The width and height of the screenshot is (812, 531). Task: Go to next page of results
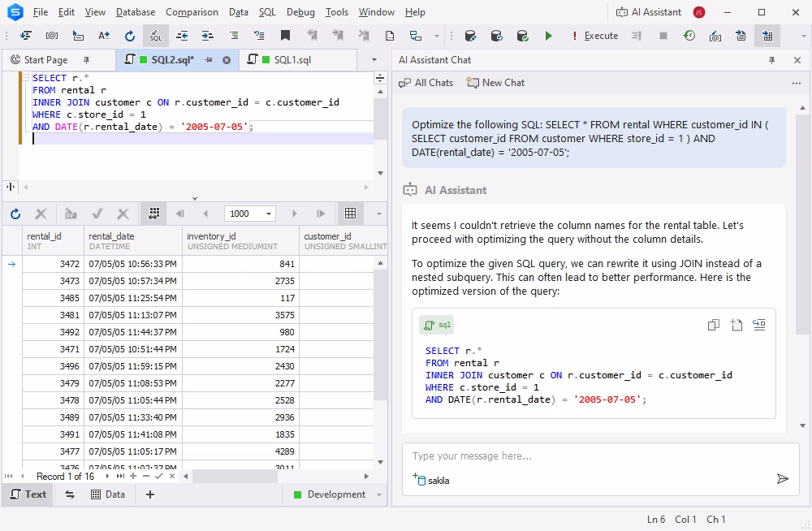[294, 214]
